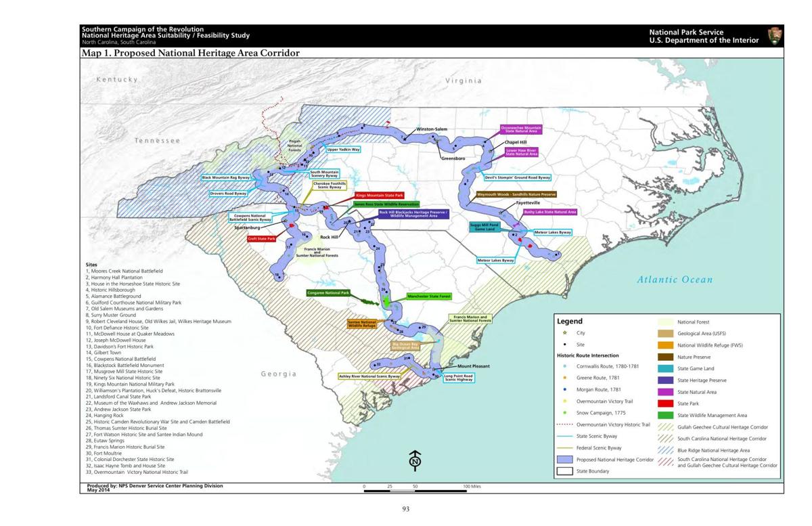Select the Site dot symbol in the legend
This screenshot has height=526, width=812.
pos(564,345)
